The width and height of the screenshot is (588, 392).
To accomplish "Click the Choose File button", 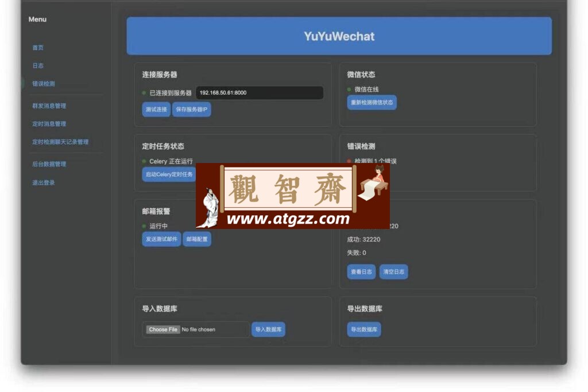I will pyautogui.click(x=163, y=329).
